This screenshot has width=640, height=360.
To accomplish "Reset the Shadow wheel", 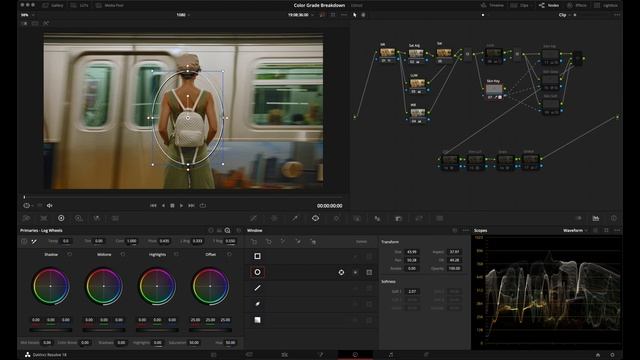I will [x=69, y=254].
